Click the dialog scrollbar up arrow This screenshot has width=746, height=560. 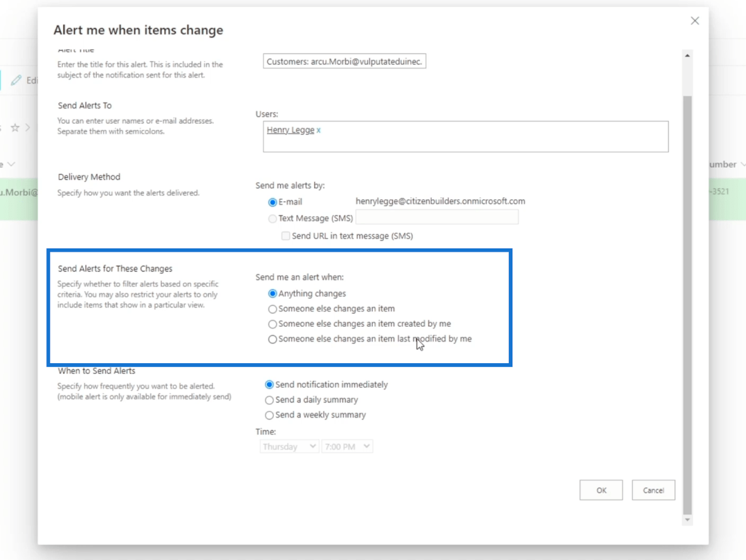tap(688, 56)
